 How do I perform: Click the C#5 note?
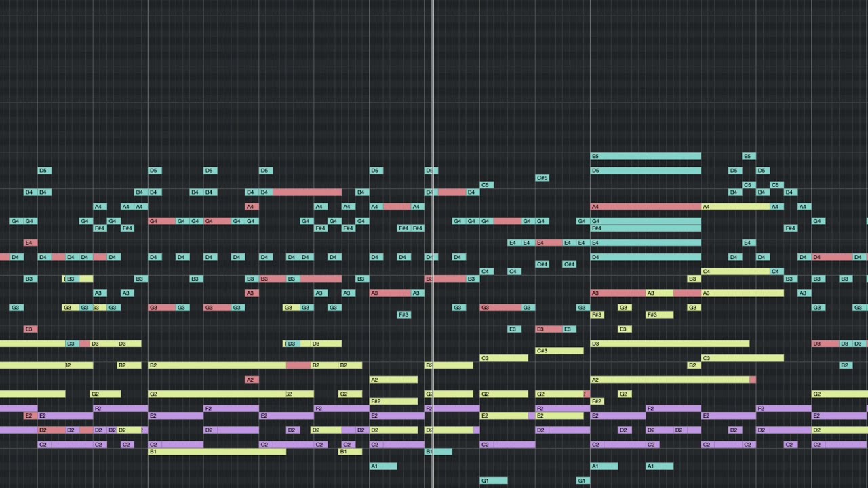[542, 178]
